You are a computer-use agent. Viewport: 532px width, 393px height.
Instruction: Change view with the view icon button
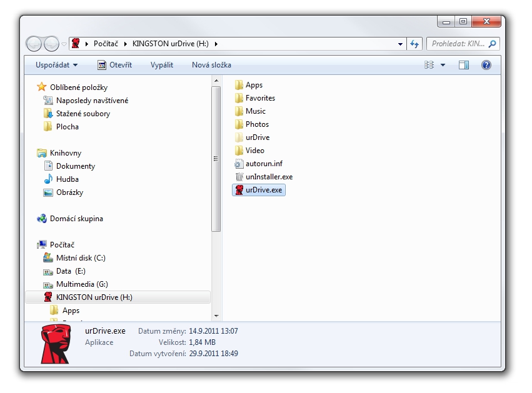pyautogui.click(x=429, y=65)
